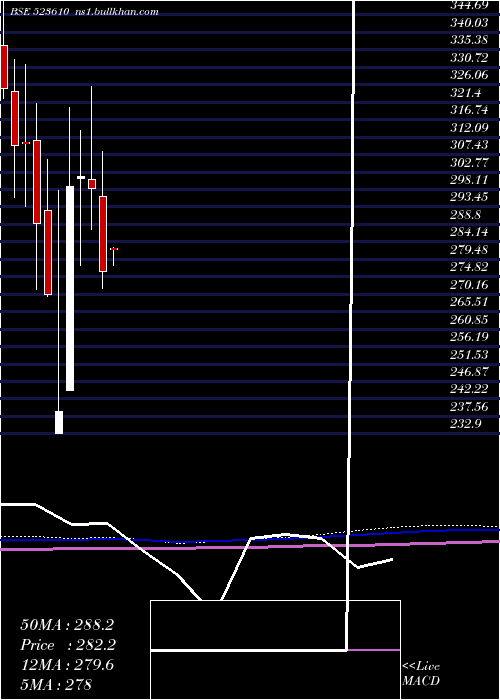Select the 321.4 price axis label

(465, 92)
